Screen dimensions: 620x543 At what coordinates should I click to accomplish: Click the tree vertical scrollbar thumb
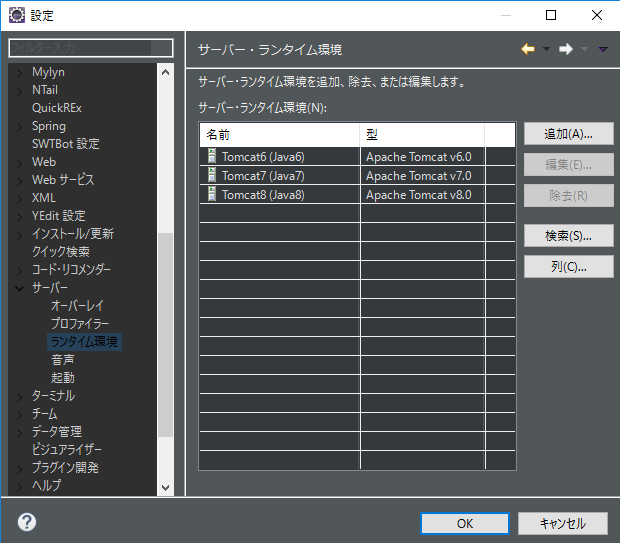[165, 335]
